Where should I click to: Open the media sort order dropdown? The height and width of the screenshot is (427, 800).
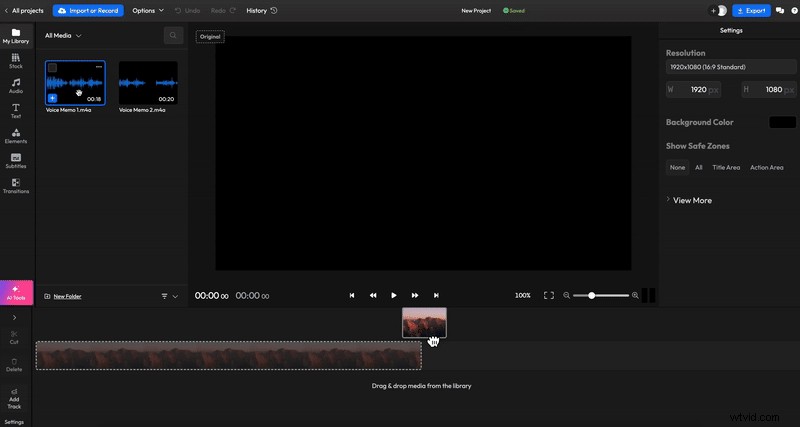click(x=170, y=296)
